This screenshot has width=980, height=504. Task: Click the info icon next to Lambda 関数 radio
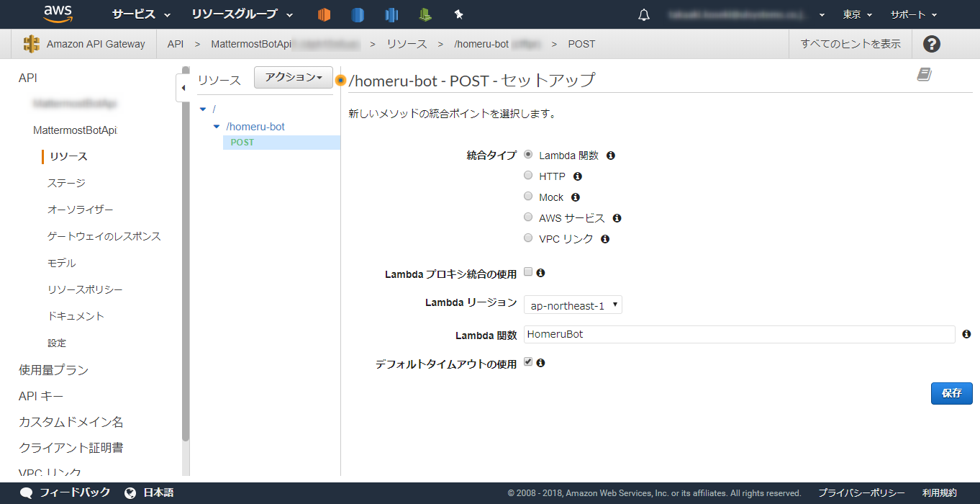[x=610, y=155]
